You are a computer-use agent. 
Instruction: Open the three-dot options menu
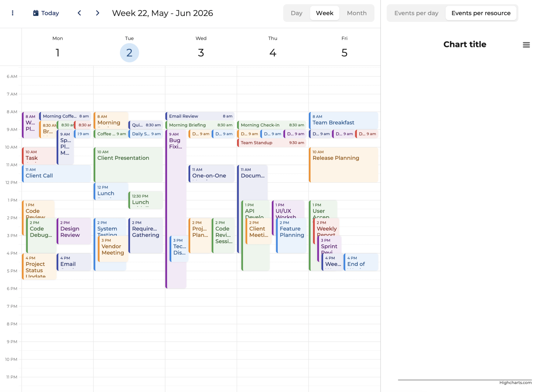[13, 13]
